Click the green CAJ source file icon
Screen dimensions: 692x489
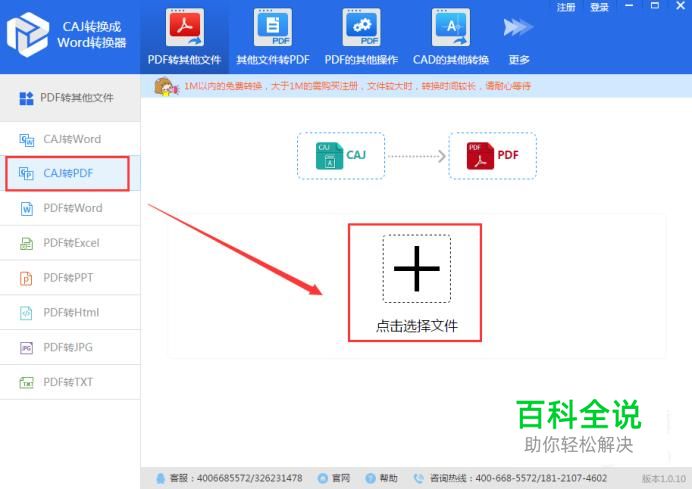(329, 155)
